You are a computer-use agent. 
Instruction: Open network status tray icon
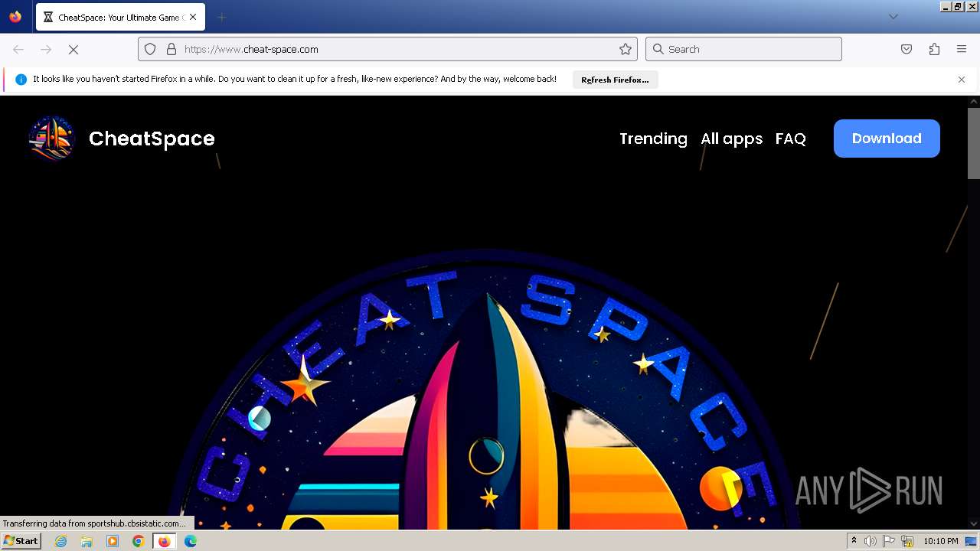click(907, 541)
